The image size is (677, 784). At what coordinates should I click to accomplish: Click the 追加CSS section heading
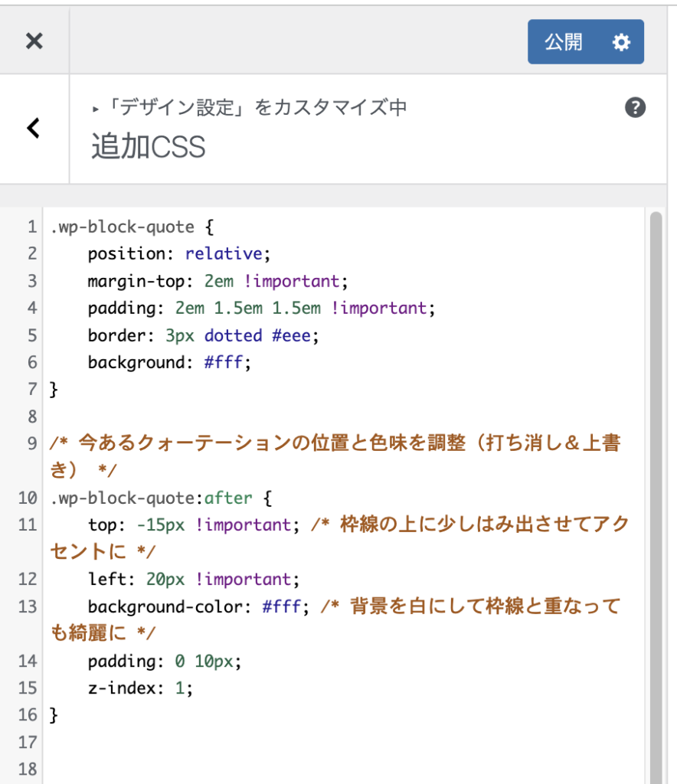[x=149, y=147]
